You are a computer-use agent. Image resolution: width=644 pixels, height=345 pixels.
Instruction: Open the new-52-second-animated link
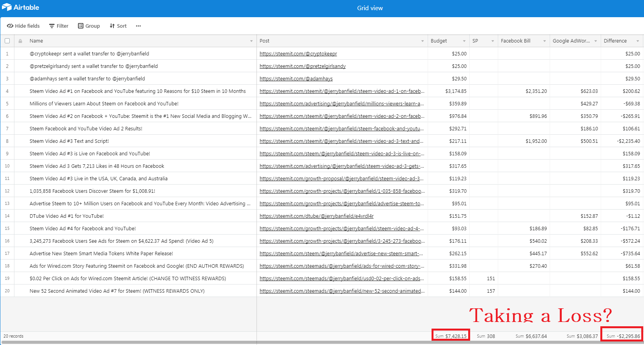[x=342, y=291]
